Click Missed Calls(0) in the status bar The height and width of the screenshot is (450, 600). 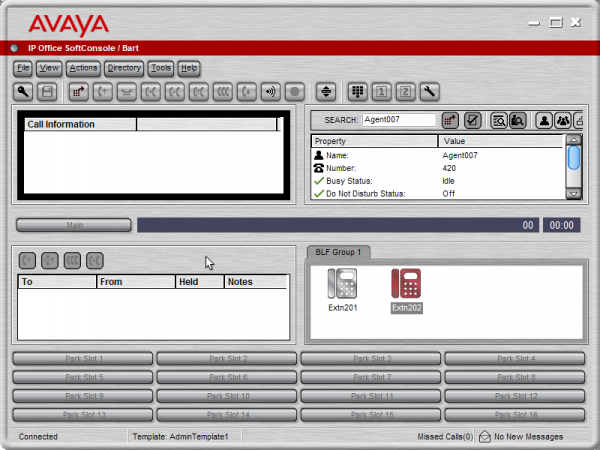(445, 437)
